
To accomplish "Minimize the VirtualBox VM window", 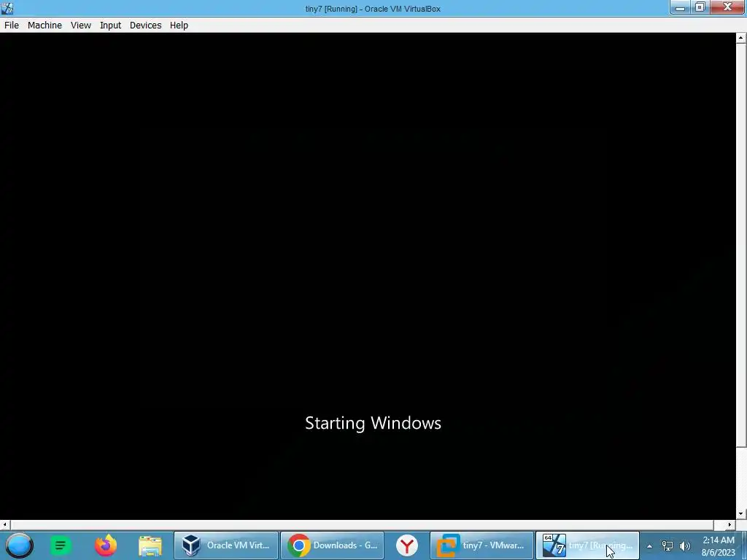I will point(681,7).
